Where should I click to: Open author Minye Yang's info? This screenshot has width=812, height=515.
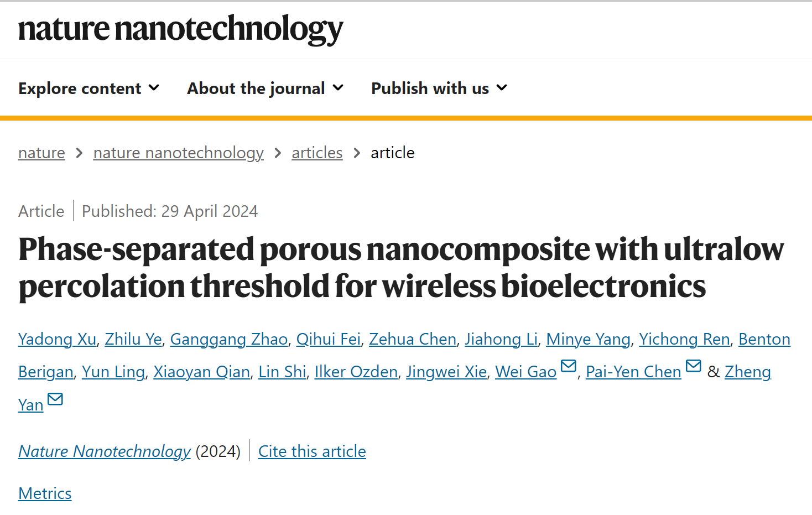pyautogui.click(x=588, y=339)
